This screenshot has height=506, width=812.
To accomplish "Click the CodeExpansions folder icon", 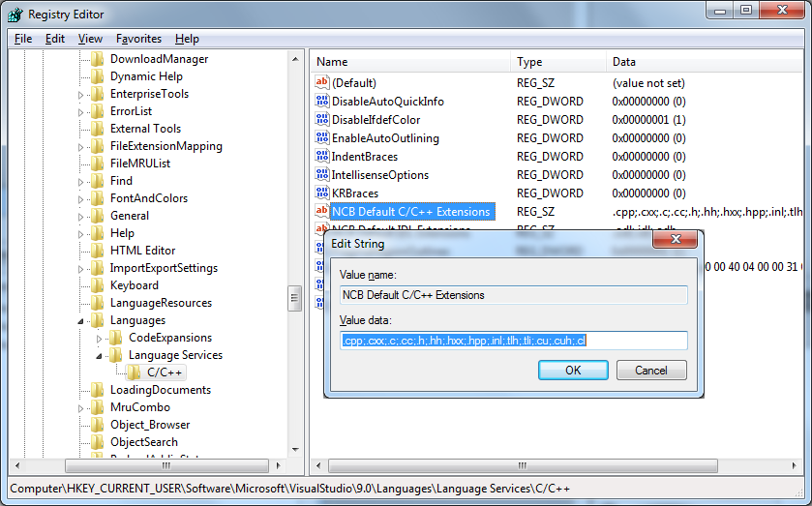I will point(116,338).
